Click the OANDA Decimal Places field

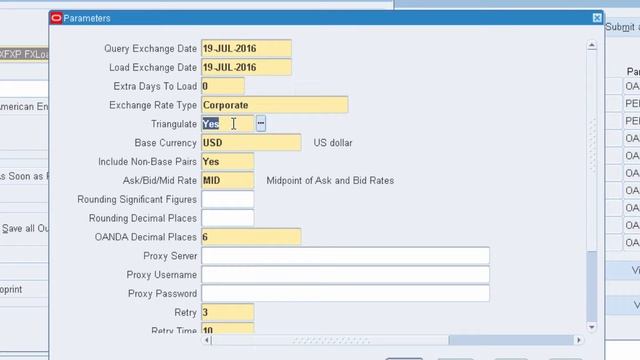tap(251, 237)
